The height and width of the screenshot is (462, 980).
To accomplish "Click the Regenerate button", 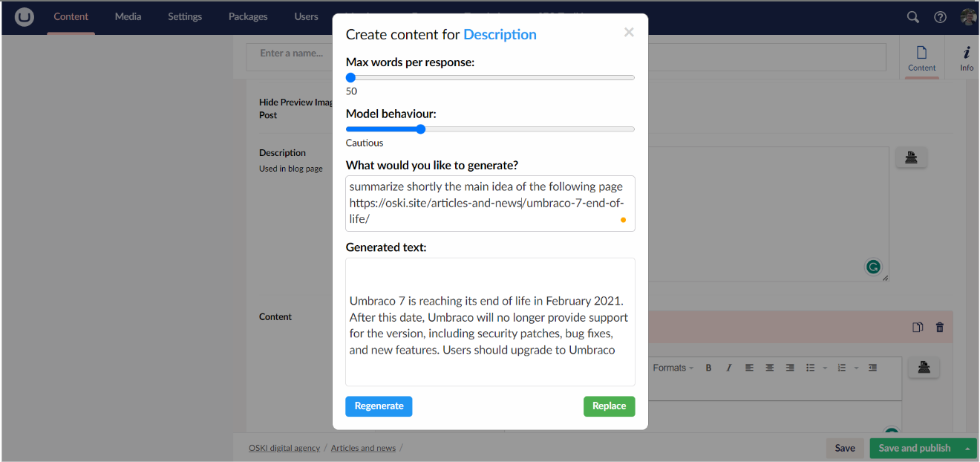I will coord(379,406).
